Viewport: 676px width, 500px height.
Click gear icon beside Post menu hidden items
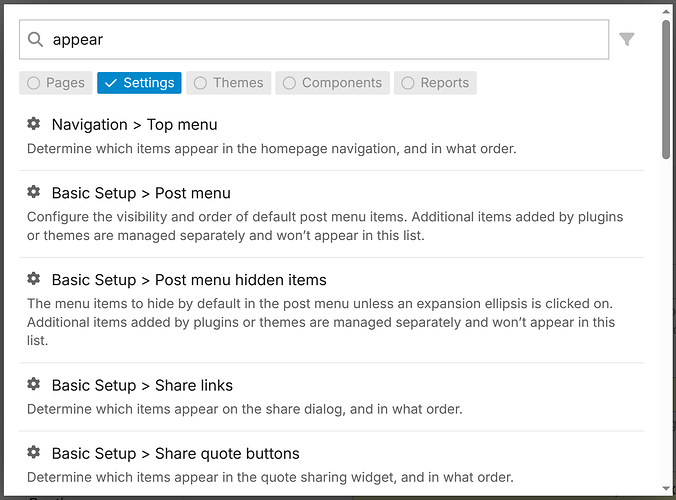(34, 278)
